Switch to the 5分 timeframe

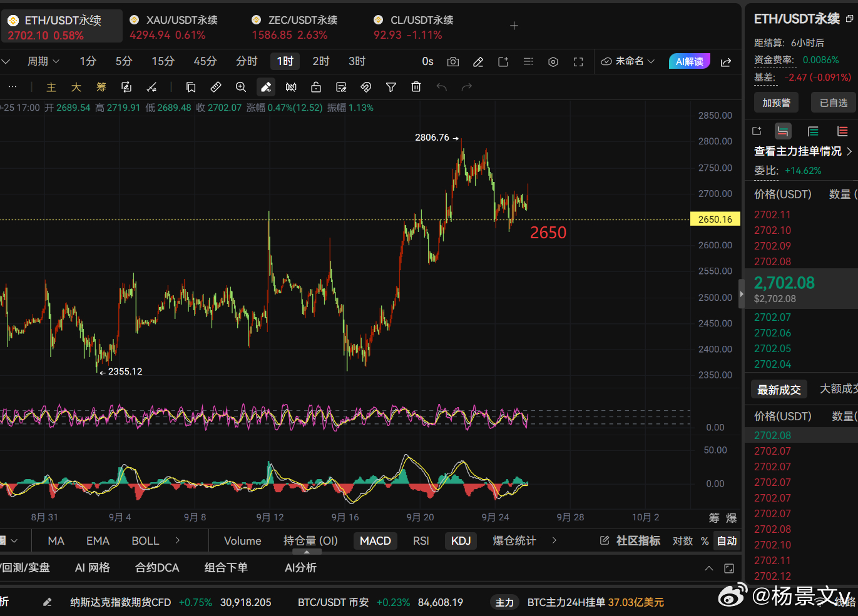(124, 61)
